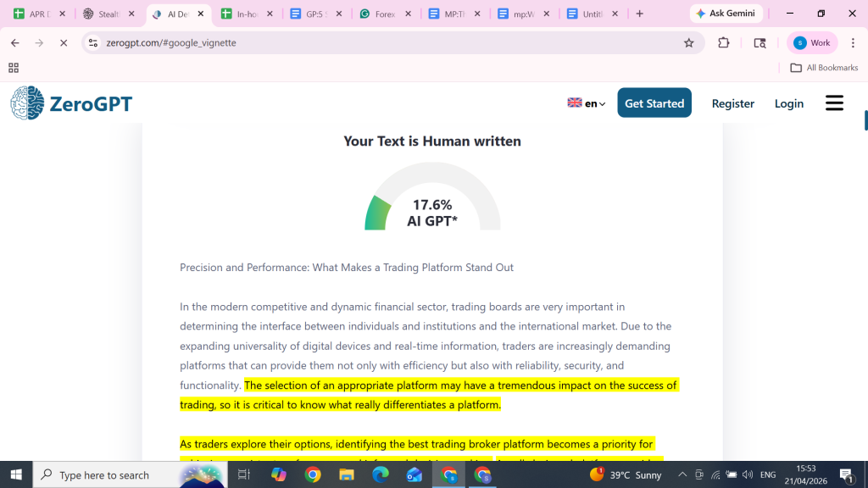The height and width of the screenshot is (488, 868).
Task: Show hidden system tray icons
Action: click(682, 475)
